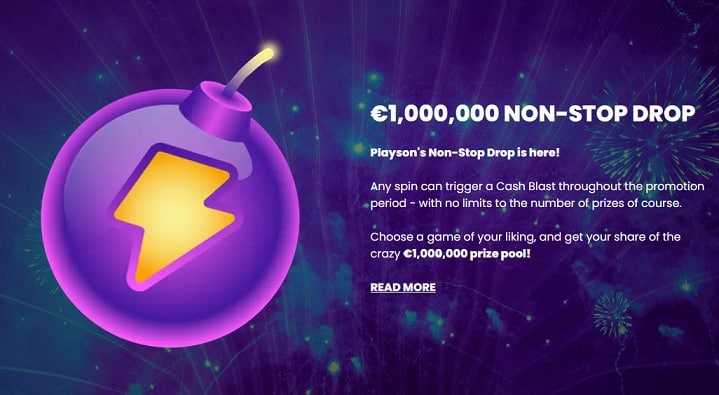This screenshot has width=719, height=395.
Task: Click the €1,000,000 amount in the headline
Action: click(x=434, y=114)
